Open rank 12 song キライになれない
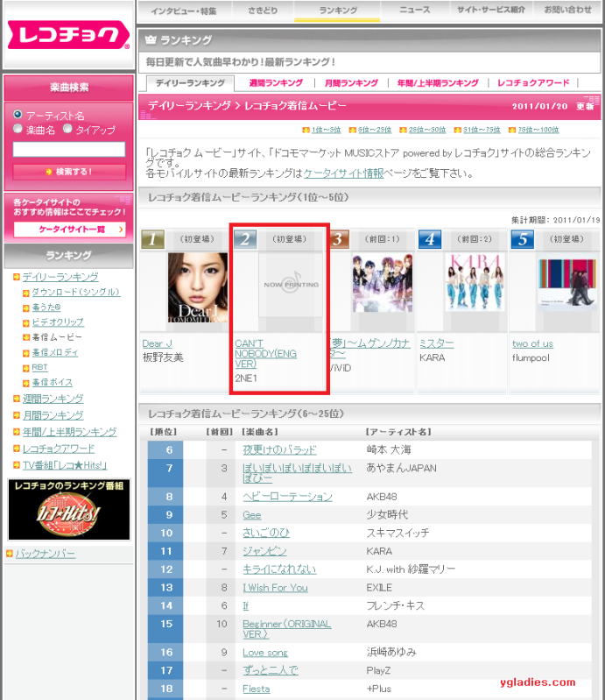The height and width of the screenshot is (700, 605). 279,569
